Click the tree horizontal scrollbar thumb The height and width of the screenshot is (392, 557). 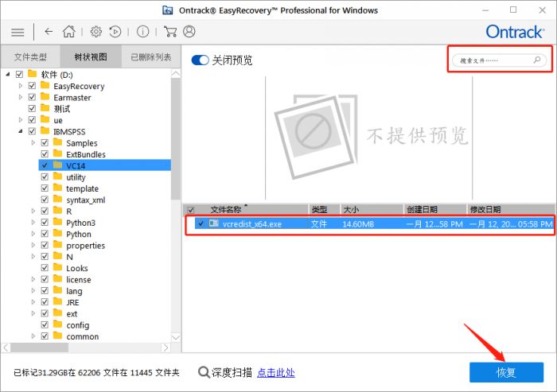click(40, 347)
